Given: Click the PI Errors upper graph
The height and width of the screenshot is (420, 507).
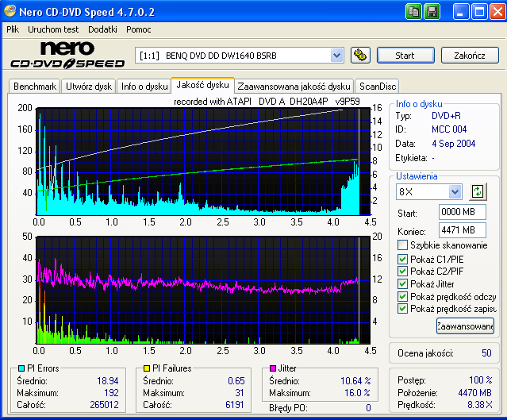Looking at the screenshot, I should [203, 161].
